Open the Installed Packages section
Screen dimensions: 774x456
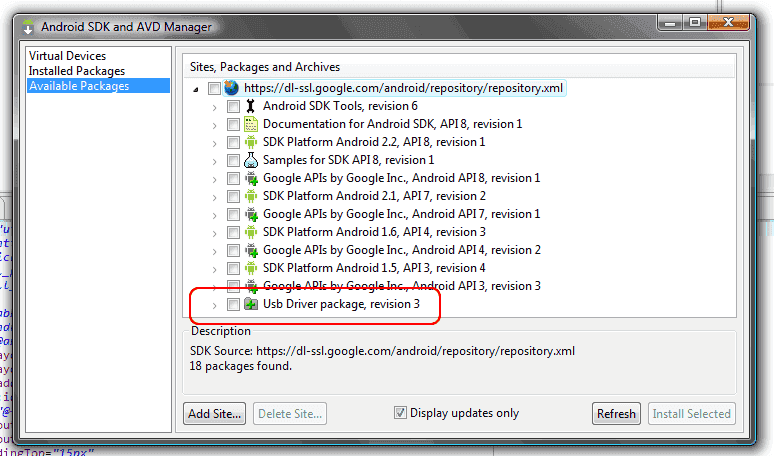coord(77,71)
